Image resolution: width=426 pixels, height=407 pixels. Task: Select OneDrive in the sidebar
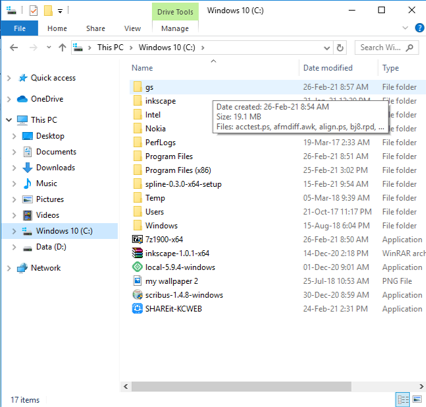(x=47, y=99)
